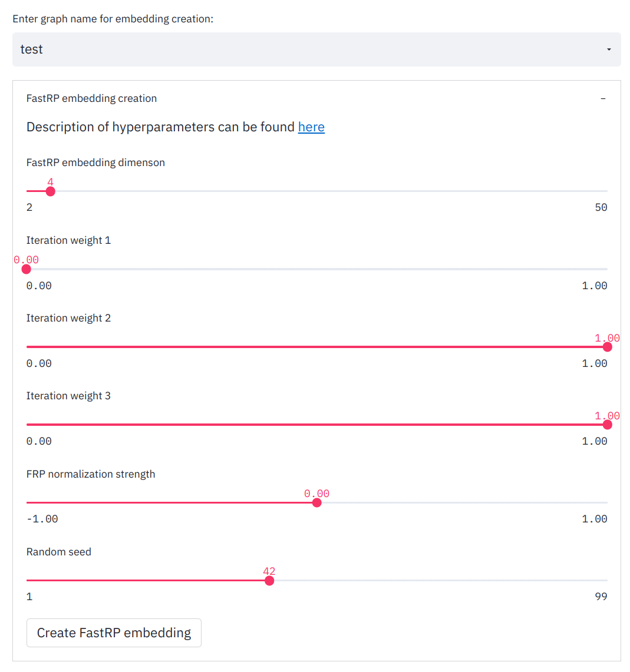Screen dimensions: 630x672
Task: Click the left end of normalization strength track
Action: coord(28,502)
